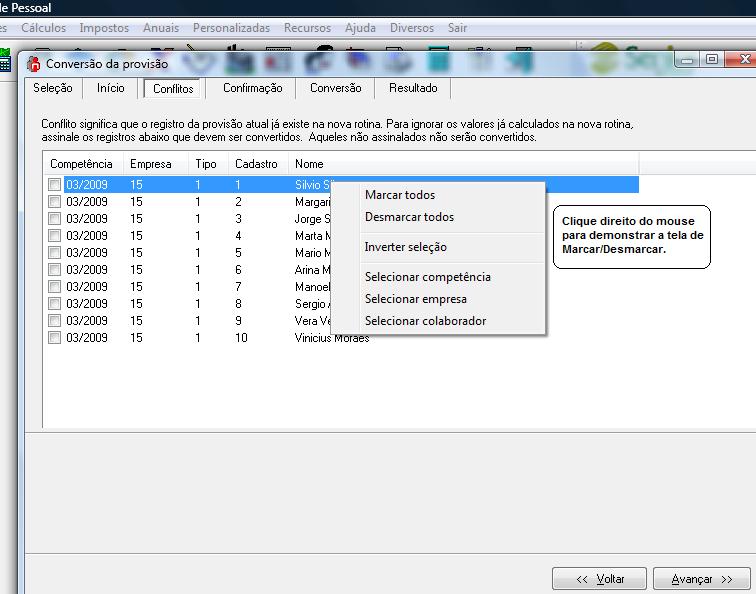Click Selecionar empresa menu entry
Screen dimensions: 756x594
click(438, 299)
